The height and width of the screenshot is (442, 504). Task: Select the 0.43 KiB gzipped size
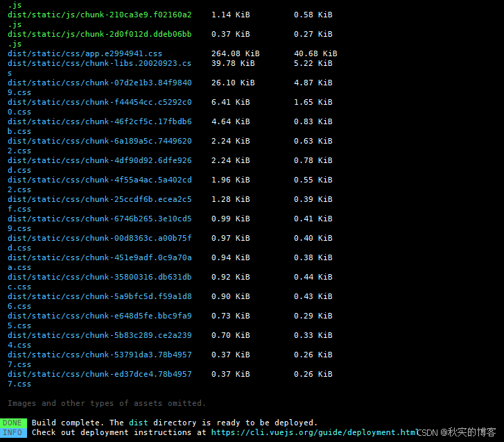point(313,296)
